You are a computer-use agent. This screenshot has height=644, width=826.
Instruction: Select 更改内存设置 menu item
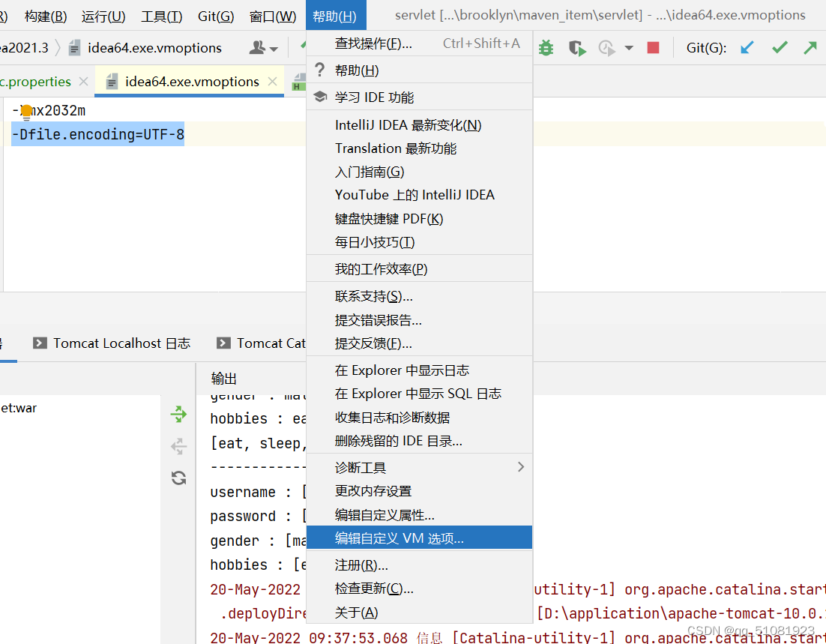[x=419, y=490]
